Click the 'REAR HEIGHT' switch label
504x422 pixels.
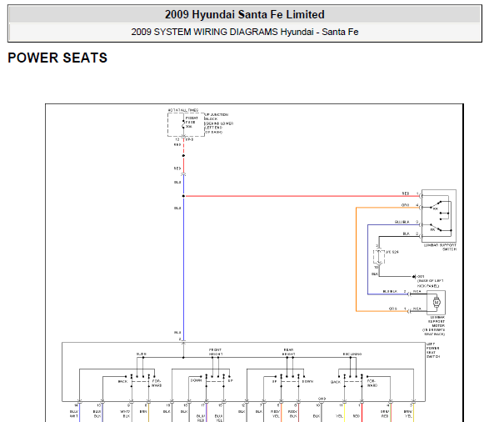tap(288, 352)
